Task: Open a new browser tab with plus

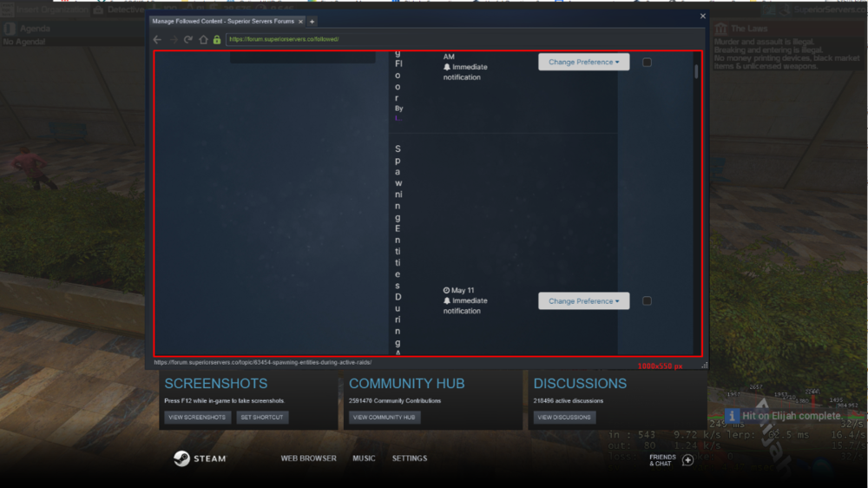Action: coord(312,22)
